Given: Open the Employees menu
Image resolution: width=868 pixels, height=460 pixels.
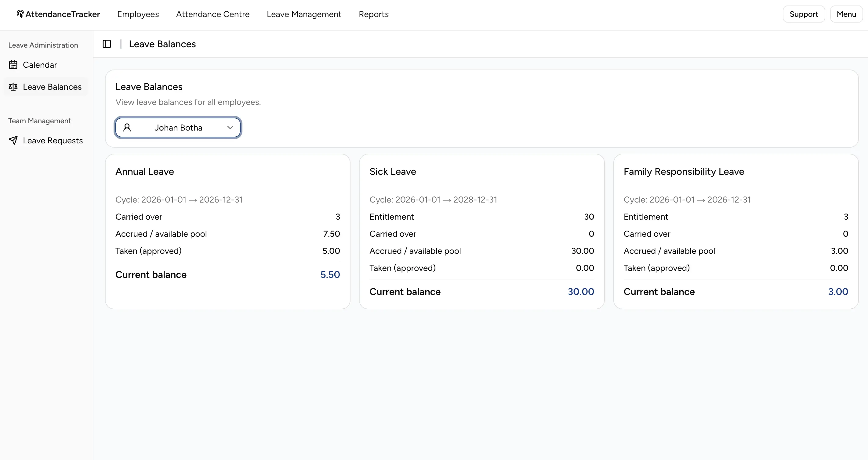Looking at the screenshot, I should pyautogui.click(x=138, y=14).
